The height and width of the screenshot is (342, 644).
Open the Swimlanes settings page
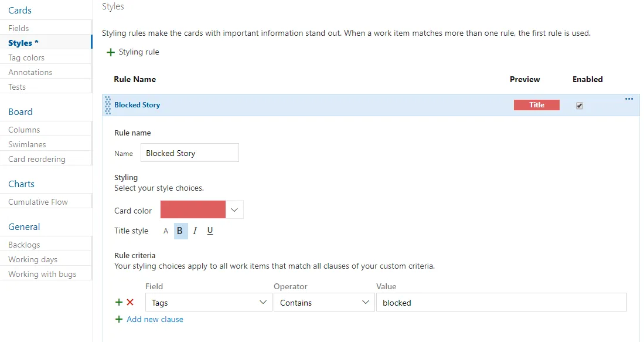tap(26, 144)
